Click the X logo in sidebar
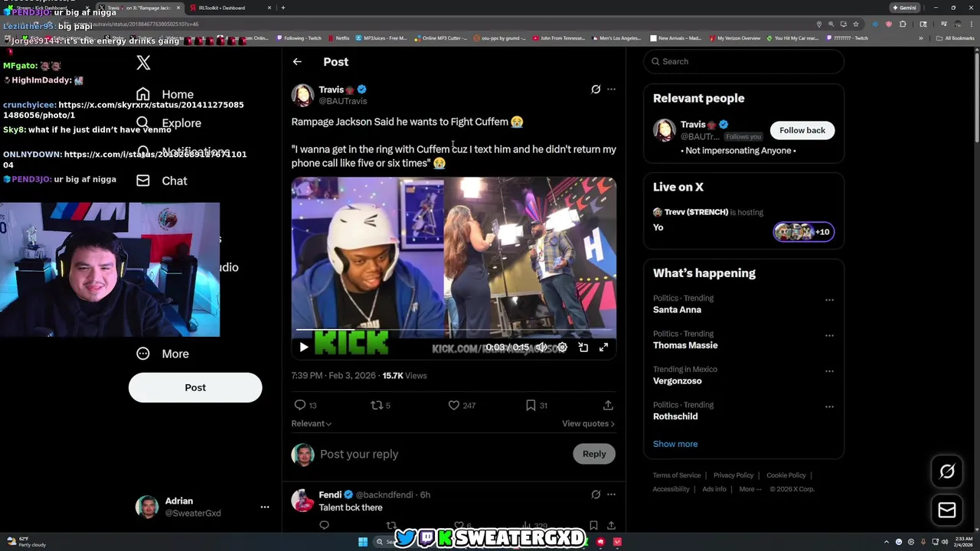This screenshot has height=551, width=980. (143, 63)
